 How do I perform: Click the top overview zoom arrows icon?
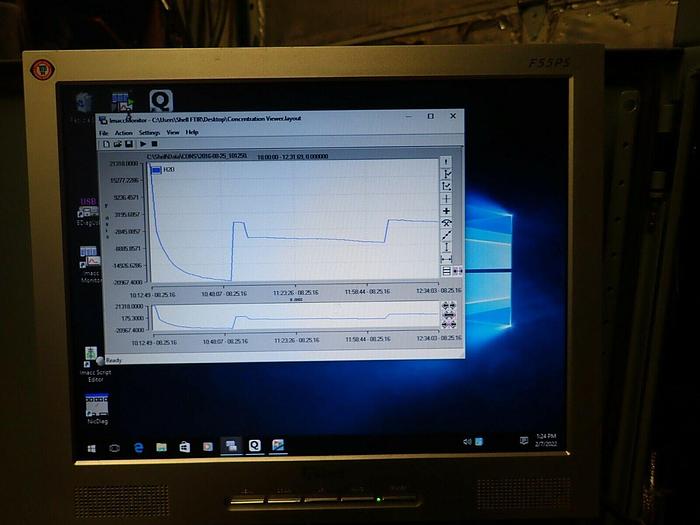449,305
